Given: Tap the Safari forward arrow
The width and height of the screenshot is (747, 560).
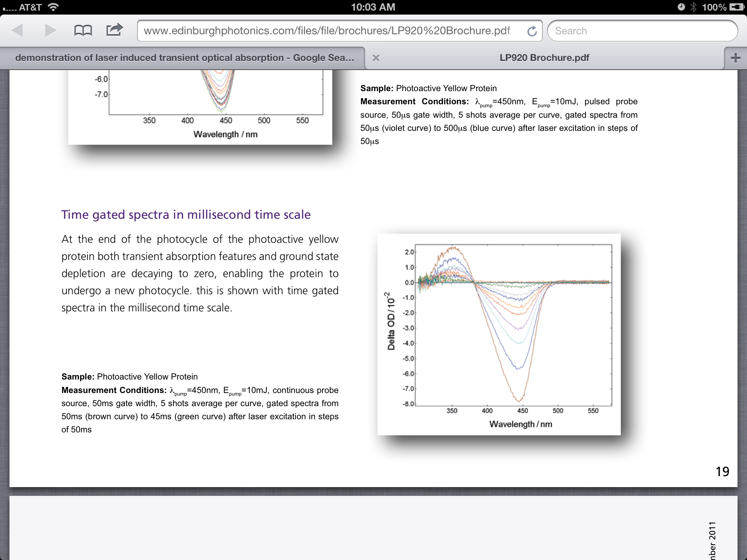Looking at the screenshot, I should coord(50,30).
